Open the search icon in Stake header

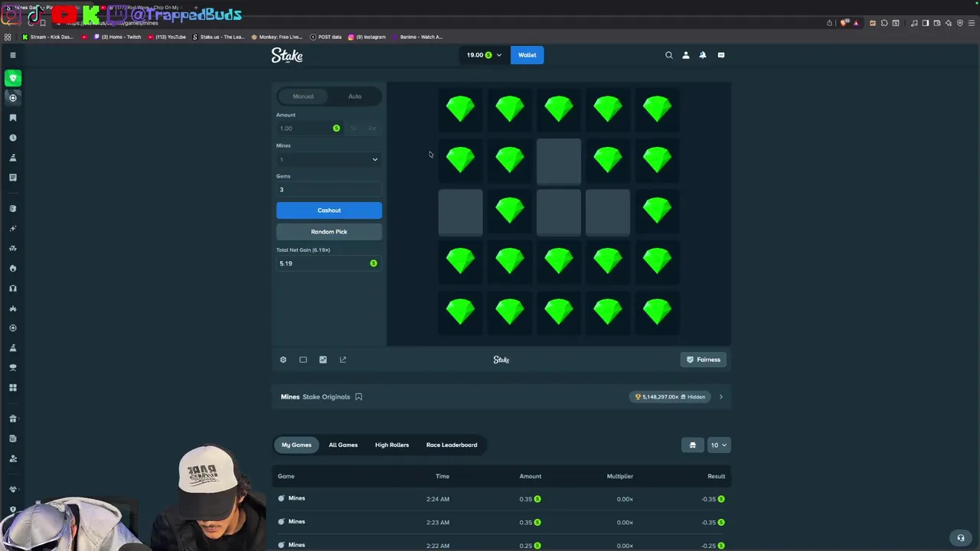coord(669,55)
